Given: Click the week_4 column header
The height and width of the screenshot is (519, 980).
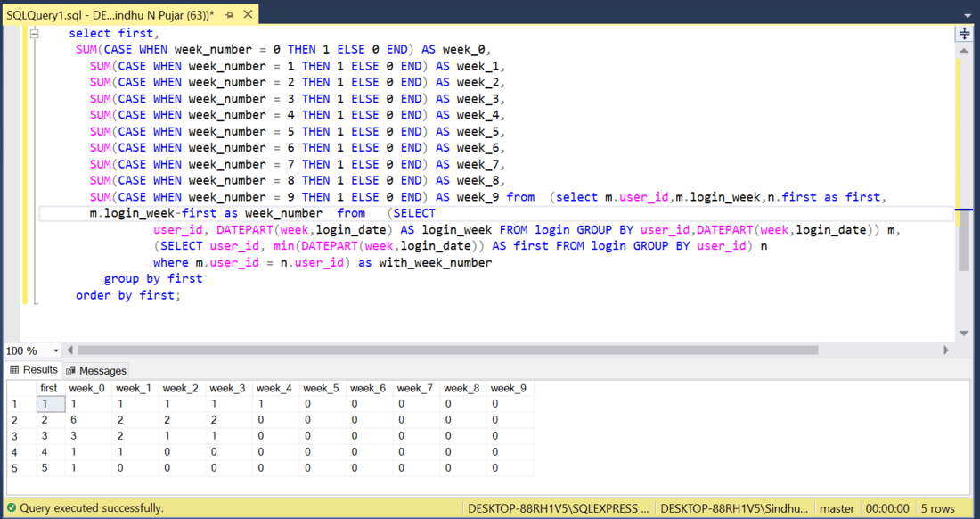Looking at the screenshot, I should [x=275, y=388].
